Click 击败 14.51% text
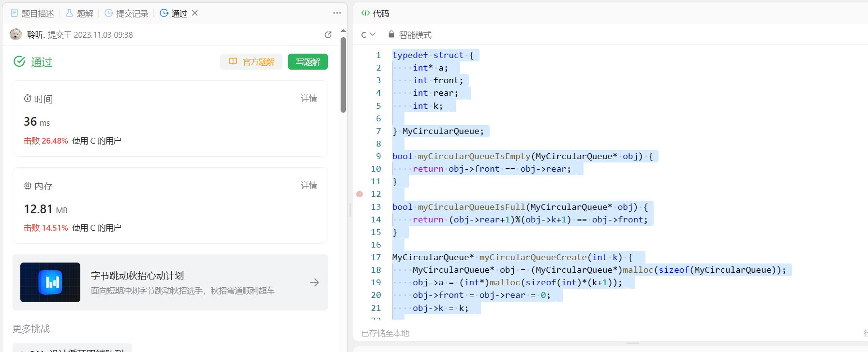 click(x=46, y=228)
